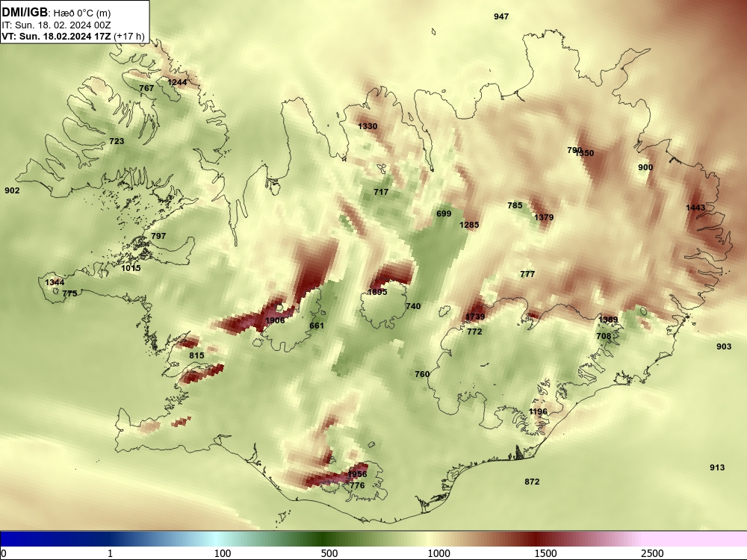747x560 pixels.
Task: Select the 100 label on the color scale
Action: pos(223,553)
